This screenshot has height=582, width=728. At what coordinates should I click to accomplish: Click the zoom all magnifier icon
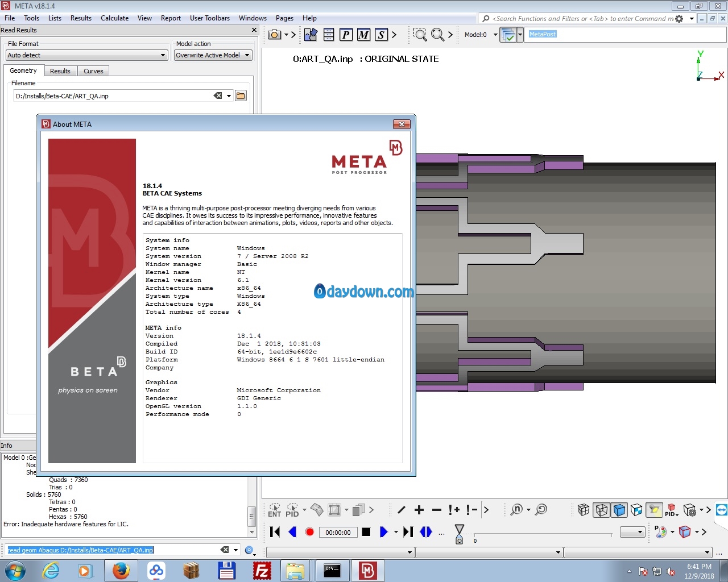point(437,35)
